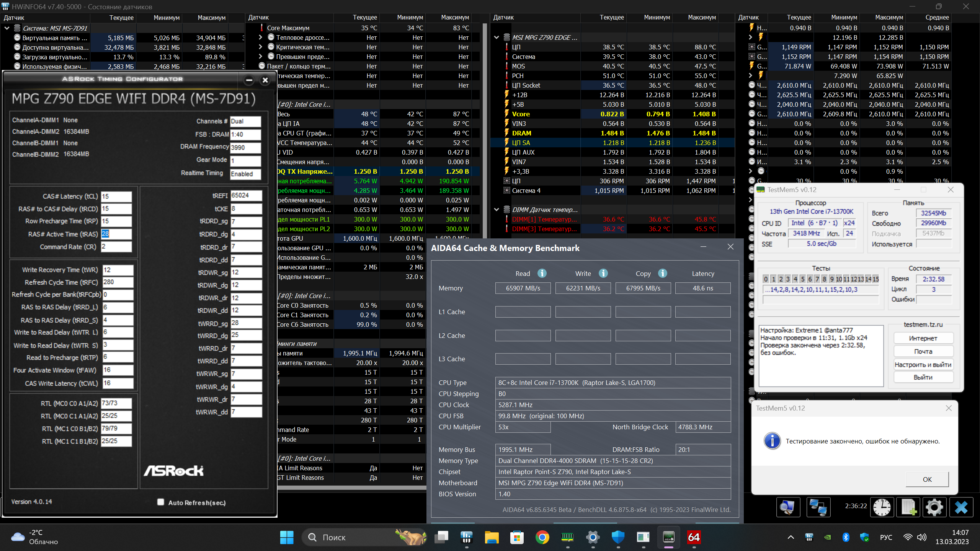This screenshot has height=551, width=980.
Task: Open HWiNFO sensor settings gear
Action: 934,507
